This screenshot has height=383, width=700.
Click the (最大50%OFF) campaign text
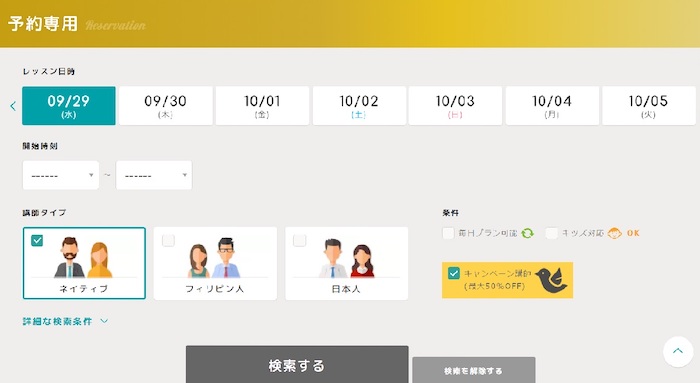coord(495,286)
